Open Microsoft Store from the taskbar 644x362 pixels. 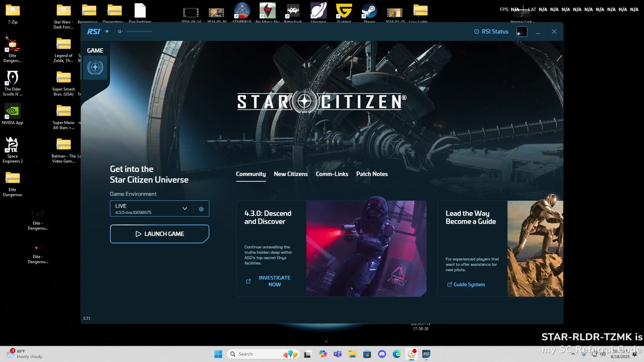click(367, 354)
